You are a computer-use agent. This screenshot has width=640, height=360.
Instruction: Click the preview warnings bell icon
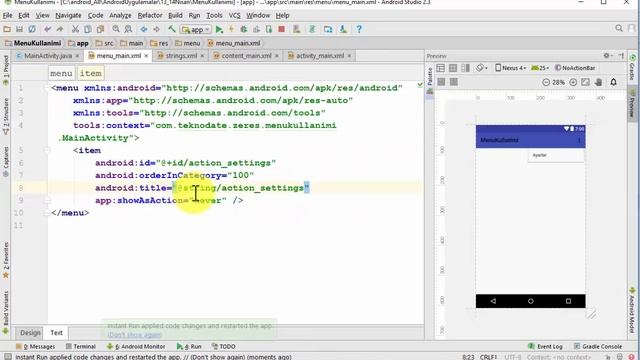pyautogui.click(x=613, y=82)
